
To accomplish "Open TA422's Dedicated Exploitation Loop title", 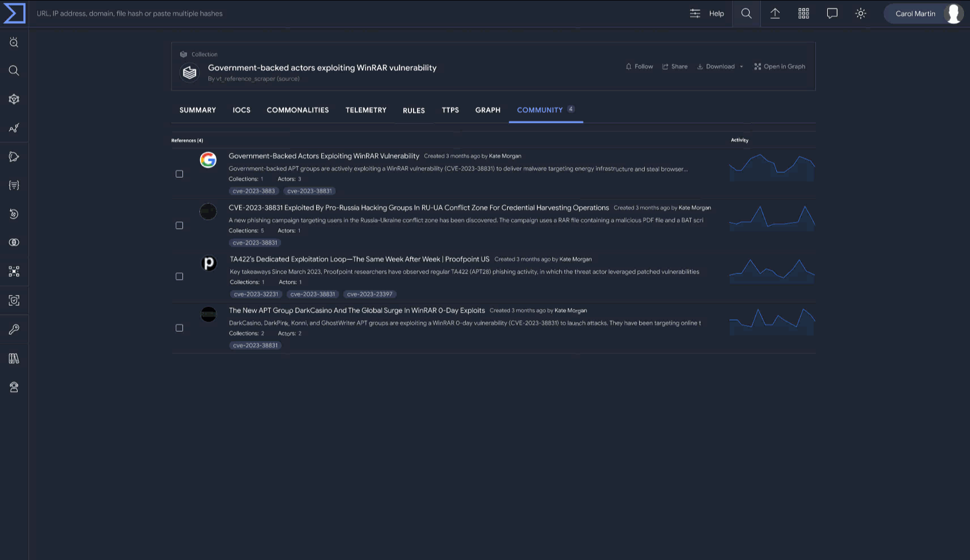I will pyautogui.click(x=360, y=259).
